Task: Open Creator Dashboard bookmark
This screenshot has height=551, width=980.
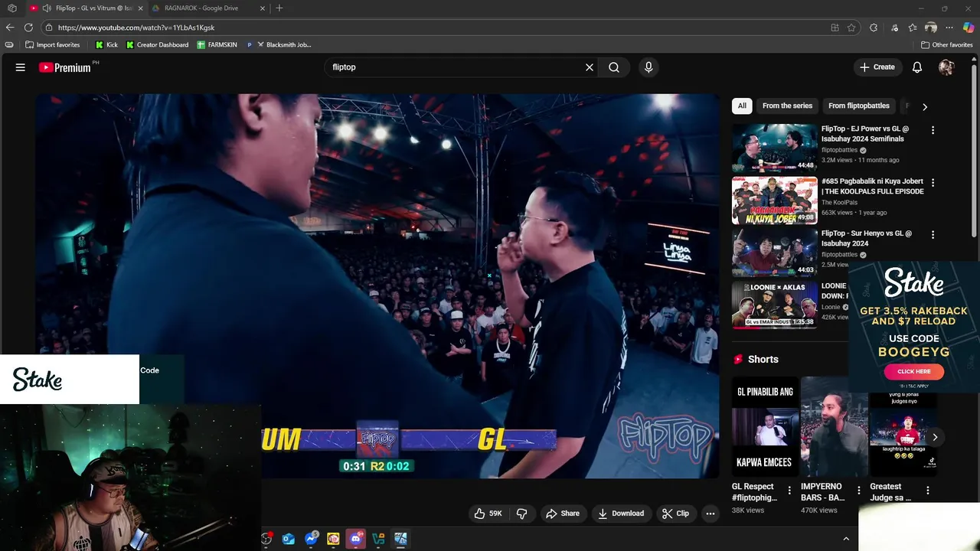Action: coord(157,44)
